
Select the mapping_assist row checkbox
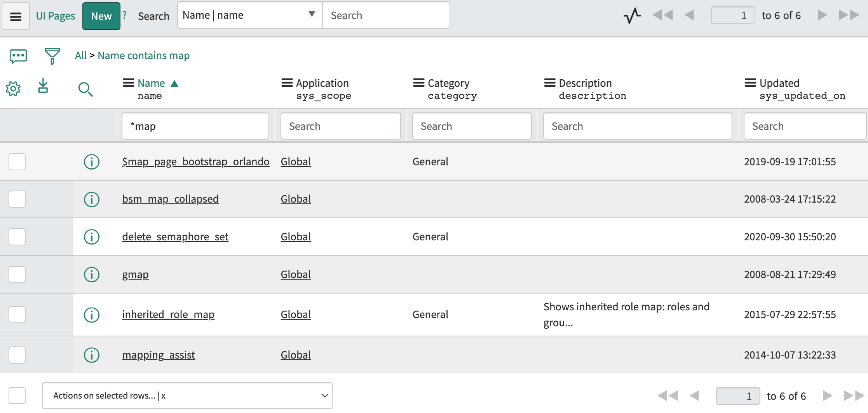tap(17, 355)
